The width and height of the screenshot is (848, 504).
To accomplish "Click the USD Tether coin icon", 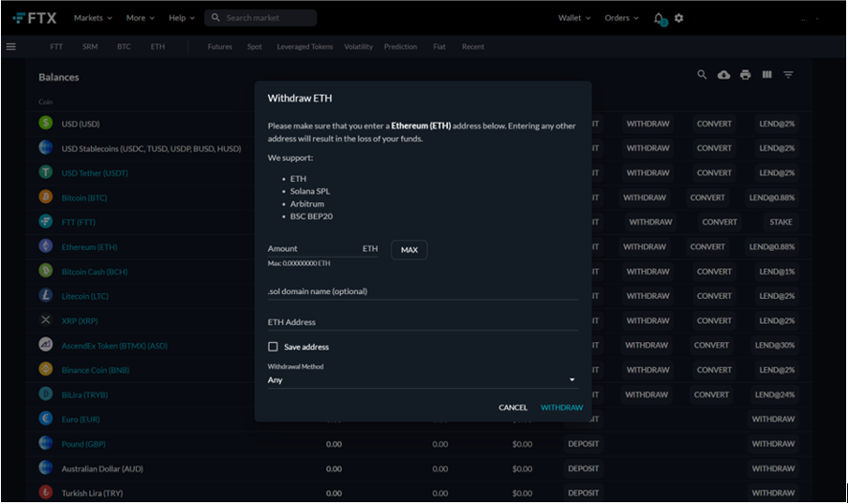I will [46, 172].
